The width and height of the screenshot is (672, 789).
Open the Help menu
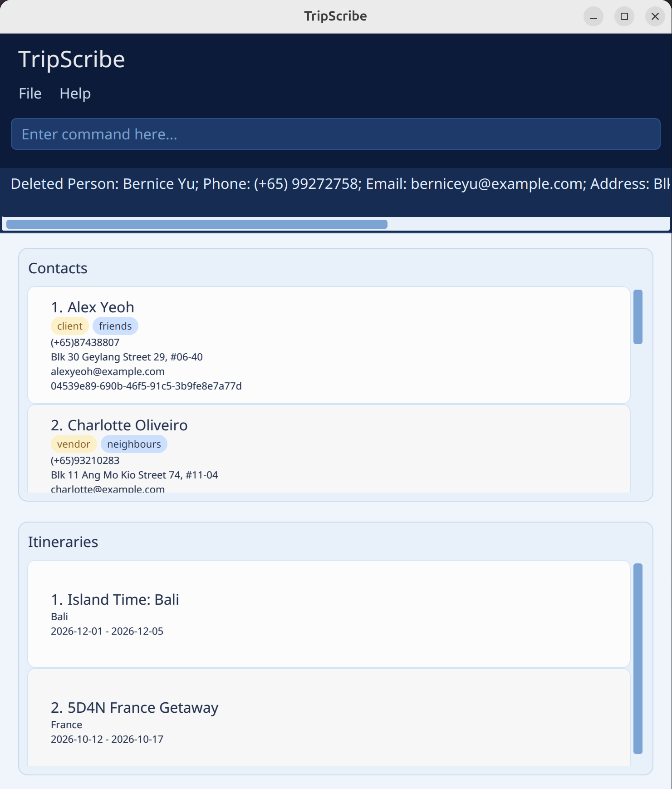coord(75,94)
